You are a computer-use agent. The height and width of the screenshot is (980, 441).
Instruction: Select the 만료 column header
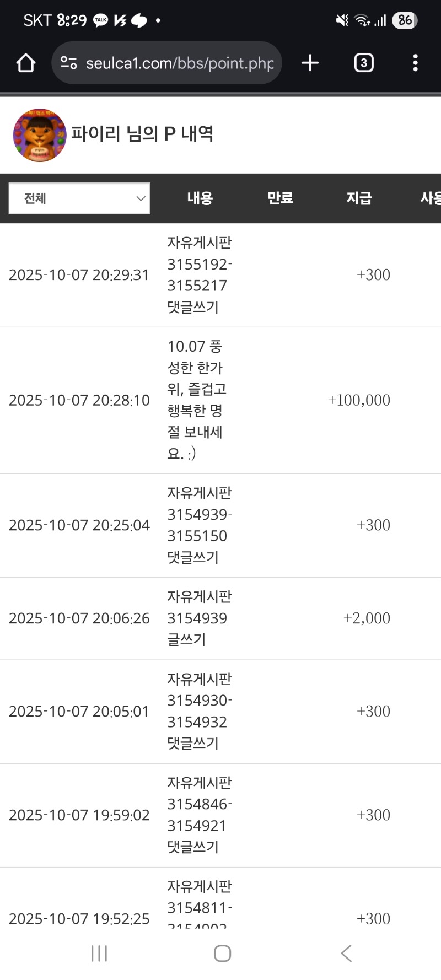coord(280,198)
